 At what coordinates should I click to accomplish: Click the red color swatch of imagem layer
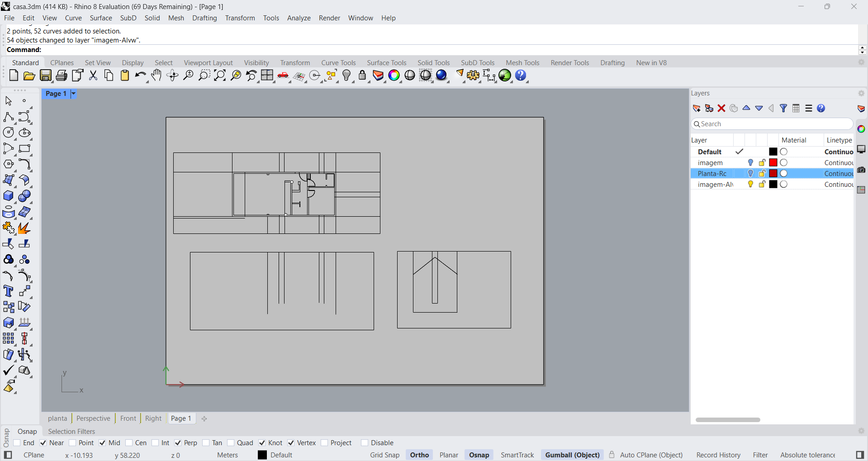click(773, 163)
